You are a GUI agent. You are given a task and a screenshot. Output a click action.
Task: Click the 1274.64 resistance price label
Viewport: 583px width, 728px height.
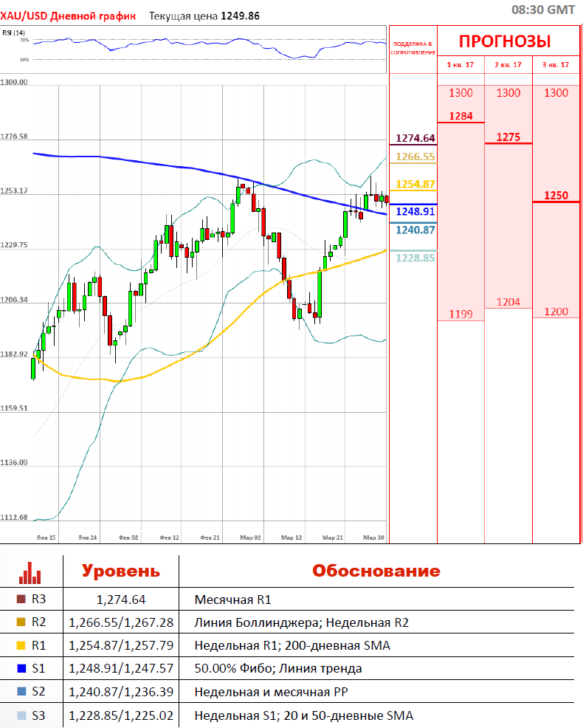point(415,138)
